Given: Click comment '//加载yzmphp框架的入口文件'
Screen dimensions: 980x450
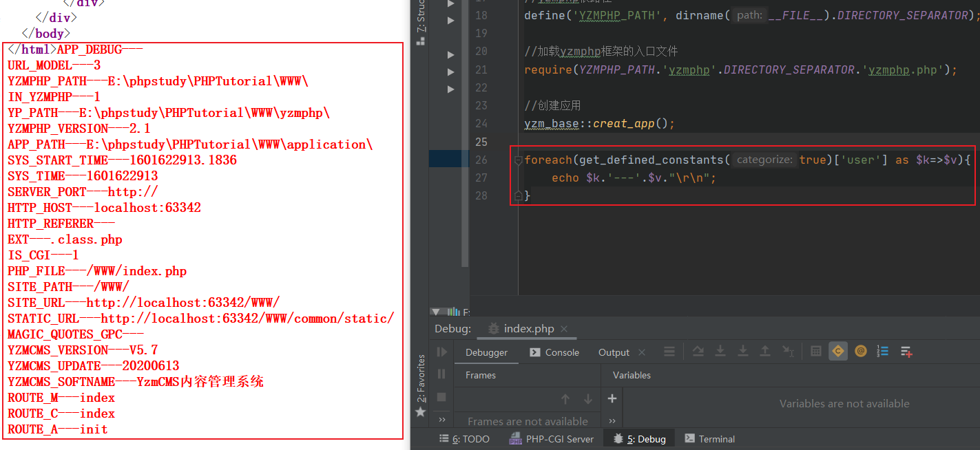Looking at the screenshot, I should pos(601,51).
